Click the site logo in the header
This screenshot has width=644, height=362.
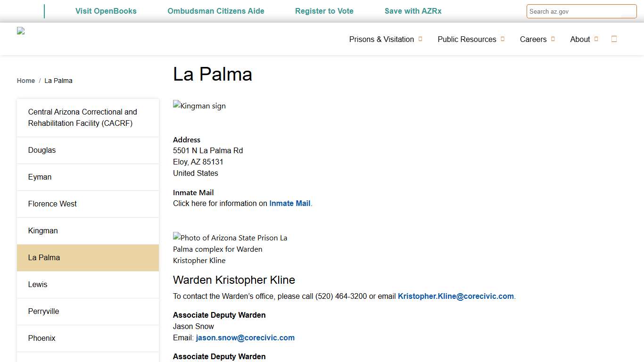click(x=21, y=31)
